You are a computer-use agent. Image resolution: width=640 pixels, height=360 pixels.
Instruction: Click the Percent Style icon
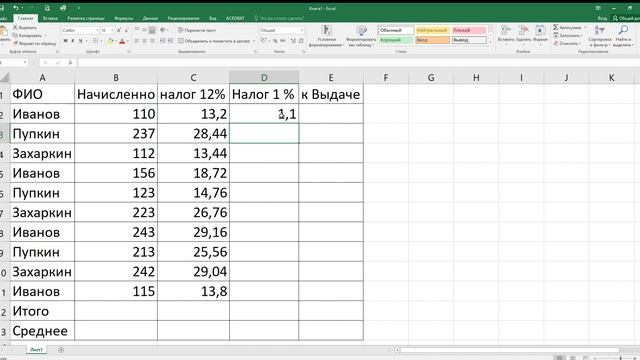[x=275, y=41]
